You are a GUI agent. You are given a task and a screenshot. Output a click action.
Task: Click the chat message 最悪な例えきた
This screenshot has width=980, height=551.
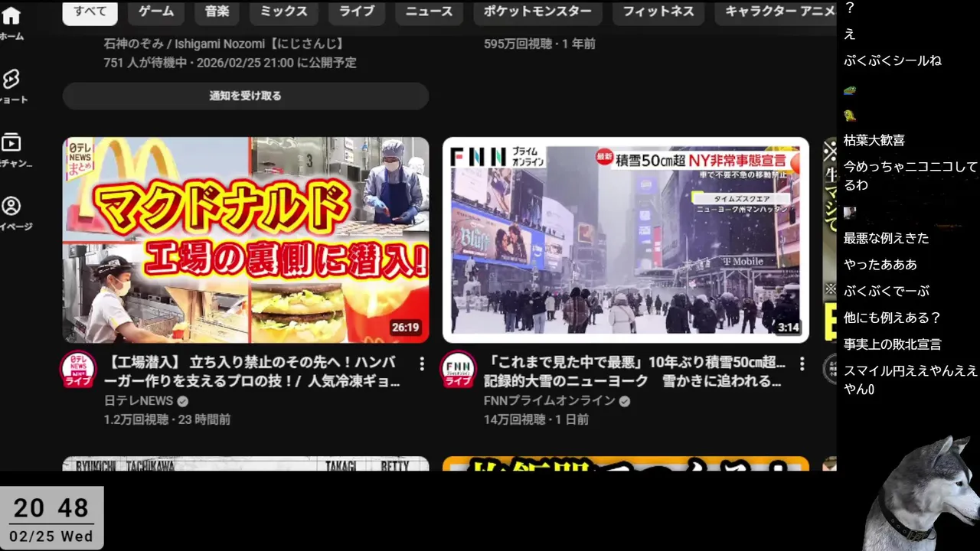coord(886,238)
